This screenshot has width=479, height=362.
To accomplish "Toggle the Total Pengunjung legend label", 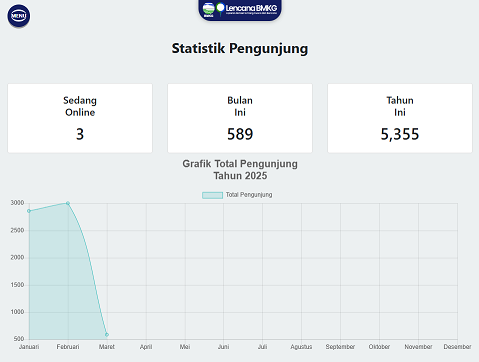I will tap(249, 195).
